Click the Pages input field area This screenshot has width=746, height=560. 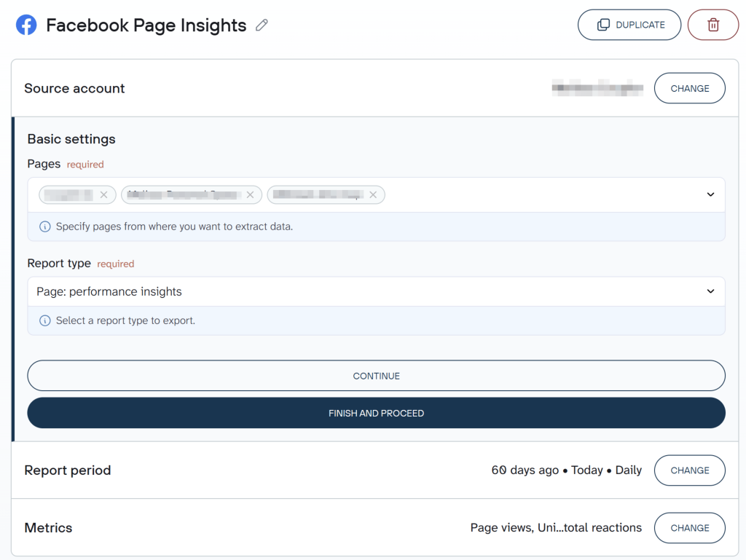(x=377, y=195)
